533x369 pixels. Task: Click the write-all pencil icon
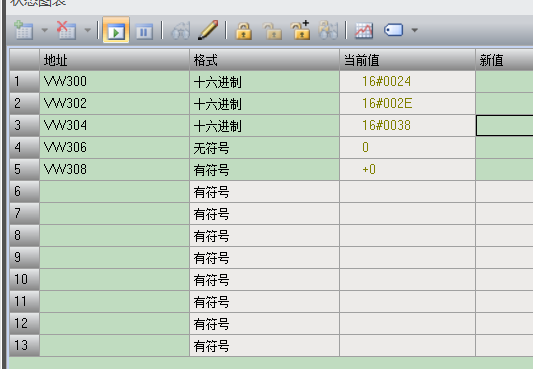tap(208, 30)
